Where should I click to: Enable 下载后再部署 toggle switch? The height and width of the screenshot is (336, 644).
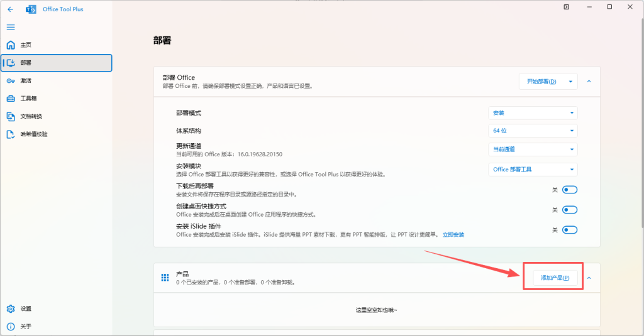click(x=570, y=190)
